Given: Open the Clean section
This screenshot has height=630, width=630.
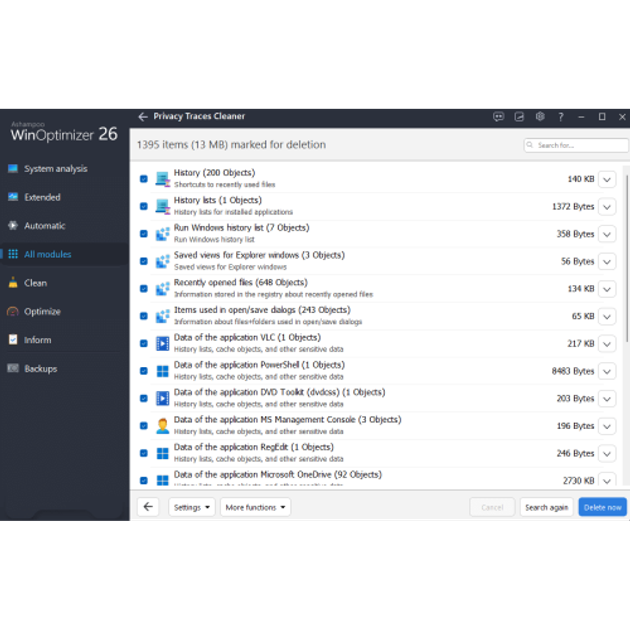Looking at the screenshot, I should point(64,282).
